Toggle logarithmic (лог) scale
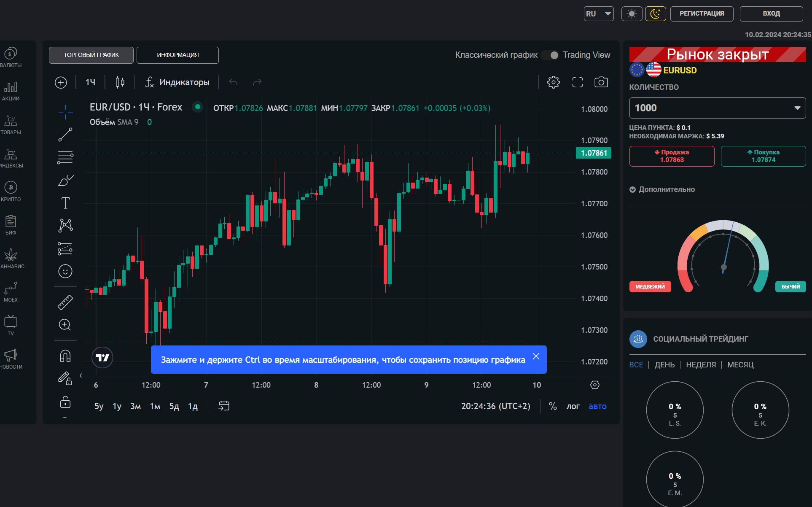Viewport: 812px width, 507px height. [573, 406]
